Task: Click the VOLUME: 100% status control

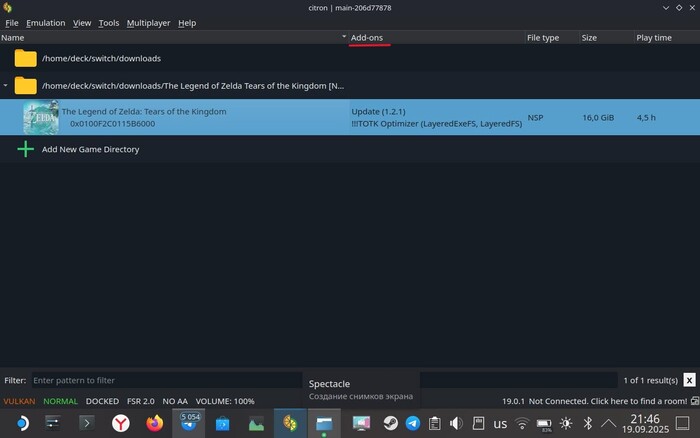Action: (x=224, y=401)
